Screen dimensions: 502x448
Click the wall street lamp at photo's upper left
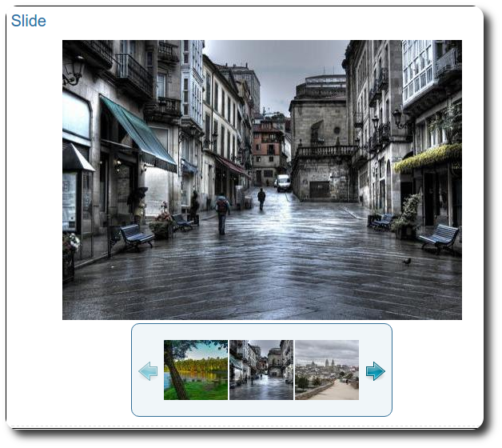74,74
